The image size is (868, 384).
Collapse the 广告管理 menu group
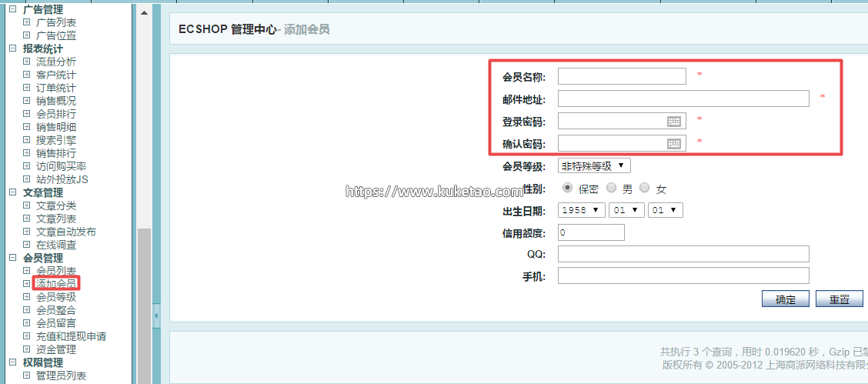click(13, 9)
